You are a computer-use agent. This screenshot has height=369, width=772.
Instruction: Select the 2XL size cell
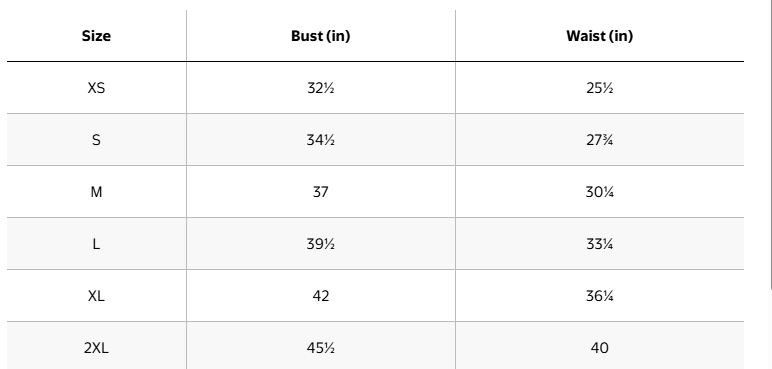96,348
